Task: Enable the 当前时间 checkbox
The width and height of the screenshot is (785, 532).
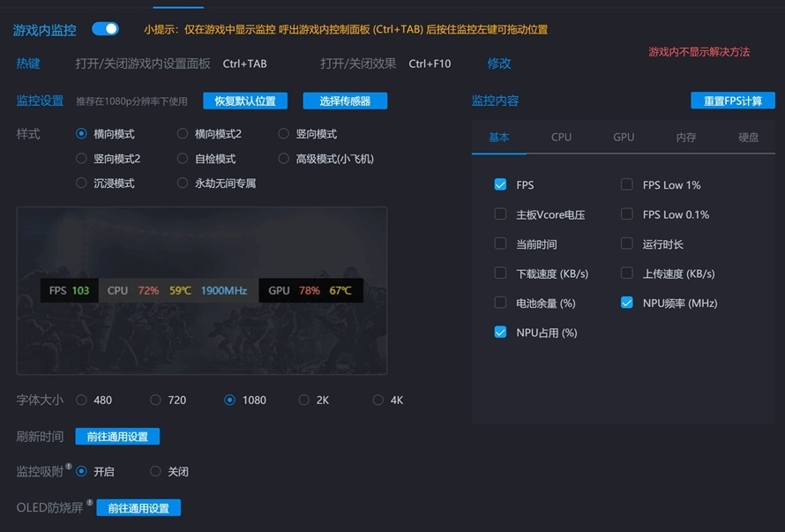Action: (x=500, y=244)
